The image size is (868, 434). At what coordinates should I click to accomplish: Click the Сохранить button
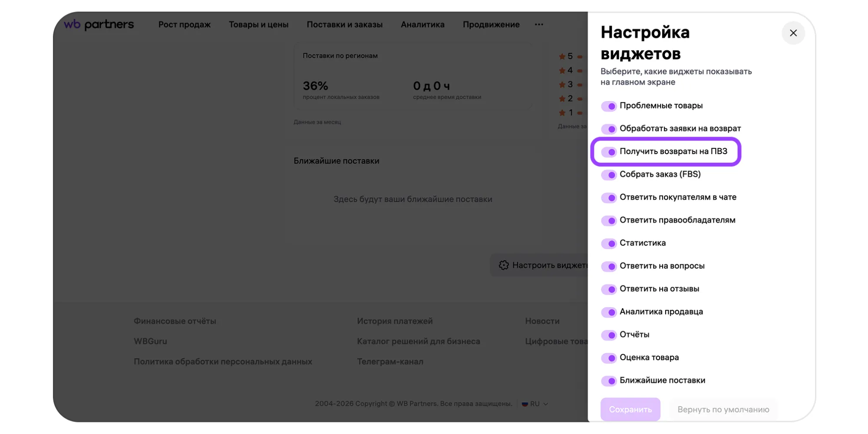pos(630,409)
